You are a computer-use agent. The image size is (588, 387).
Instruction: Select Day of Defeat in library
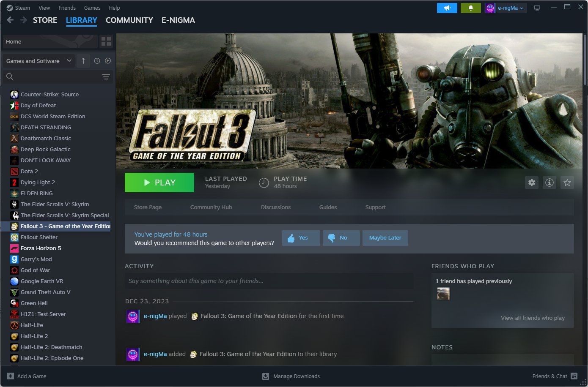(38, 105)
